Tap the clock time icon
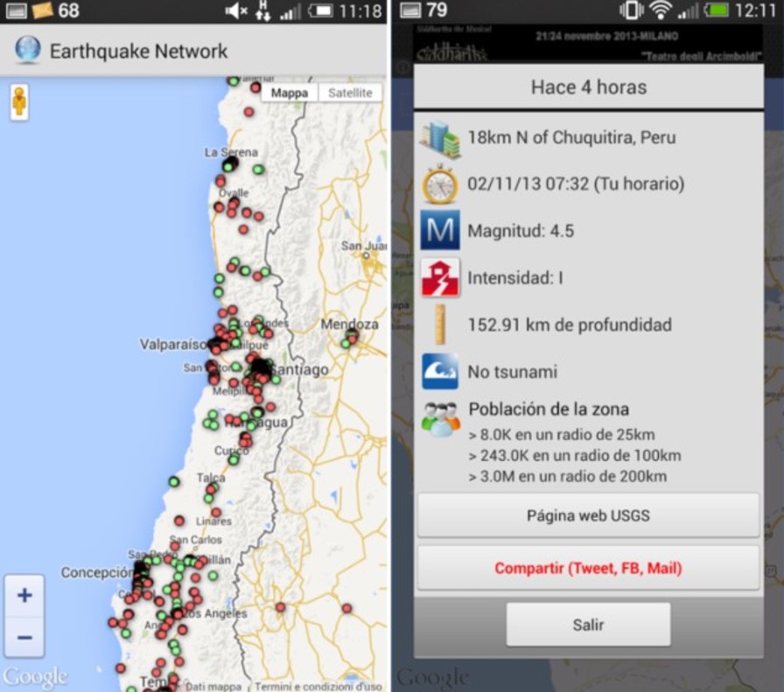 [439, 185]
